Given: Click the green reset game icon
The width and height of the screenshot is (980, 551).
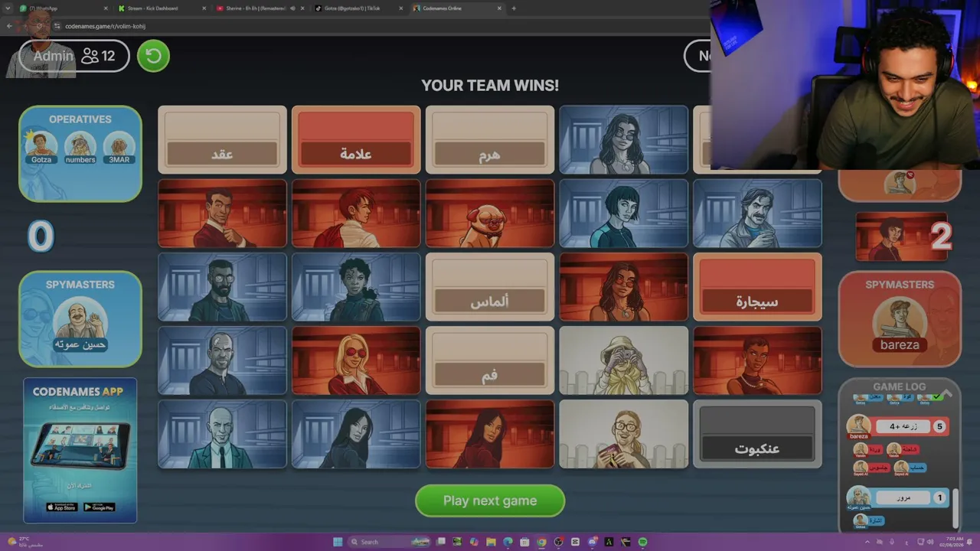Looking at the screenshot, I should (x=153, y=56).
